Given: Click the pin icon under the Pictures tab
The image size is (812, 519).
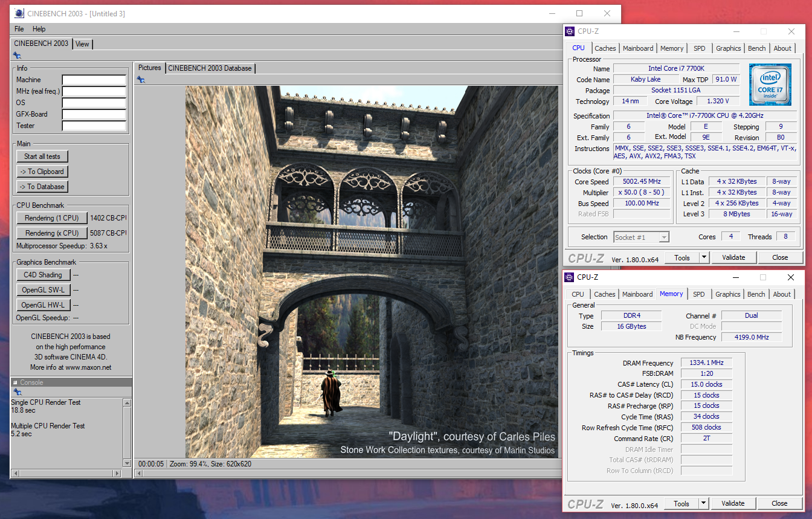Looking at the screenshot, I should (141, 79).
